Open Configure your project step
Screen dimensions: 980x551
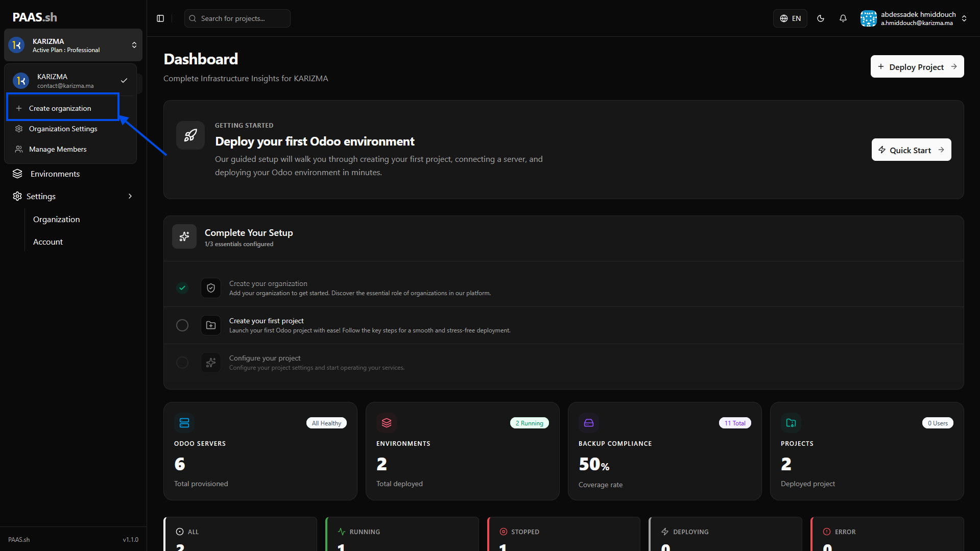(x=563, y=363)
